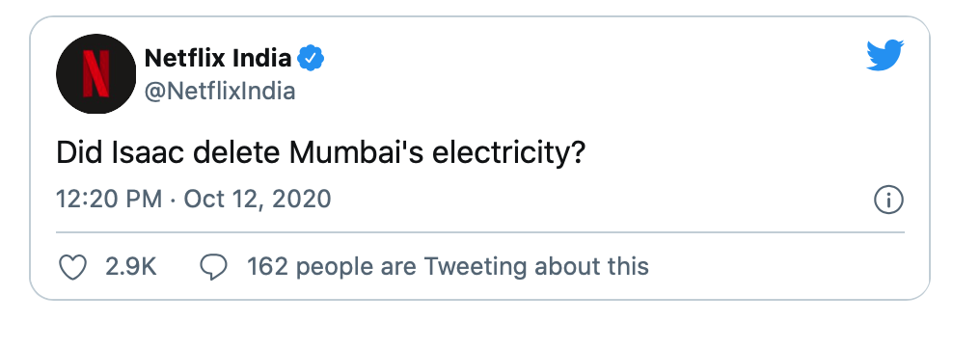The width and height of the screenshot is (980, 349).
Task: Like the tweet with the heart icon
Action: (72, 267)
